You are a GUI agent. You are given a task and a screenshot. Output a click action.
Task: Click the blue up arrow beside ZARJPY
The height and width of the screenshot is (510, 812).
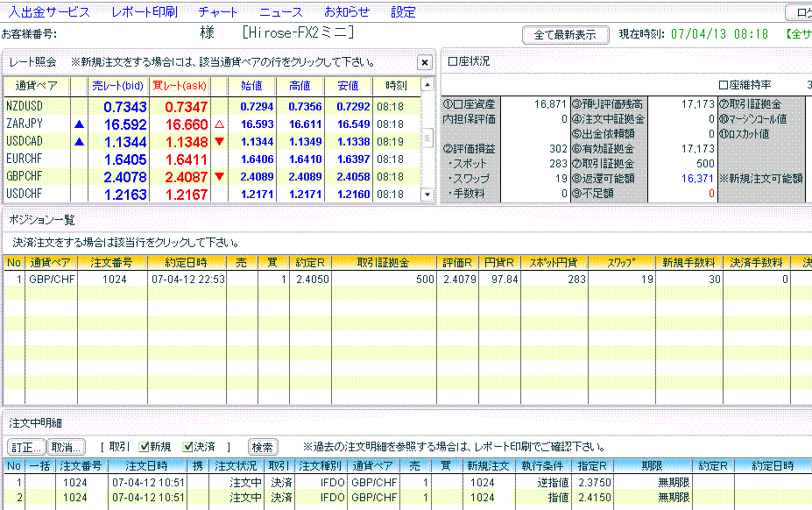coord(79,124)
